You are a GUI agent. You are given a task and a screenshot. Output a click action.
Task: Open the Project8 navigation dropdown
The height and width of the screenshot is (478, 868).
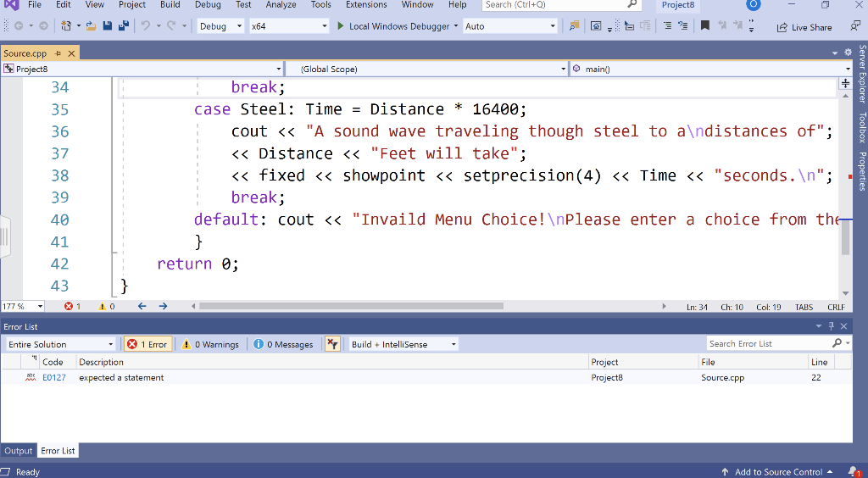pyautogui.click(x=142, y=69)
